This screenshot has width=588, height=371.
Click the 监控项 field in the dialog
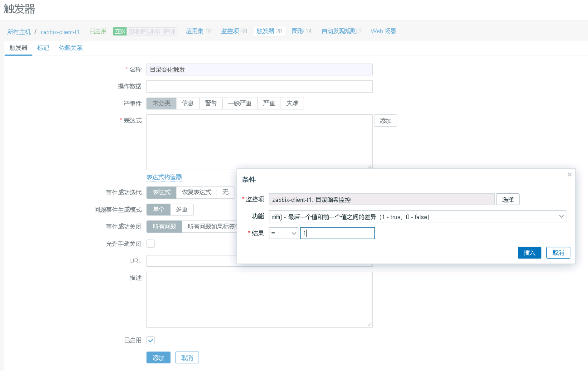point(382,199)
